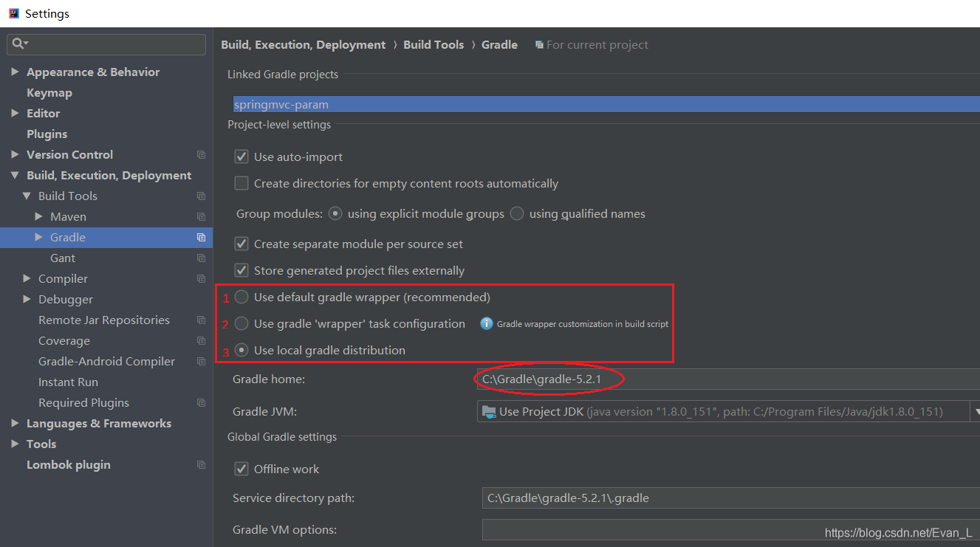980x547 pixels.
Task: Enable Create directories for empty content roots
Action: tap(241, 183)
